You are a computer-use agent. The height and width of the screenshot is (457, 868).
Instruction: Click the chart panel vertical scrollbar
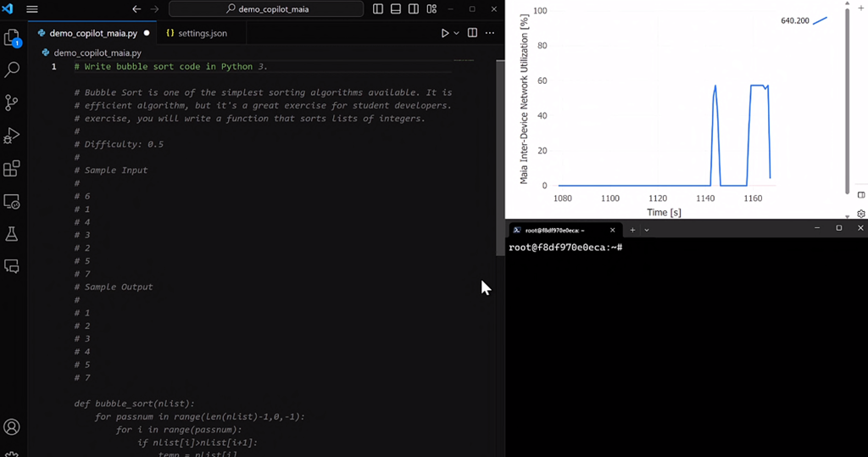[847, 102]
